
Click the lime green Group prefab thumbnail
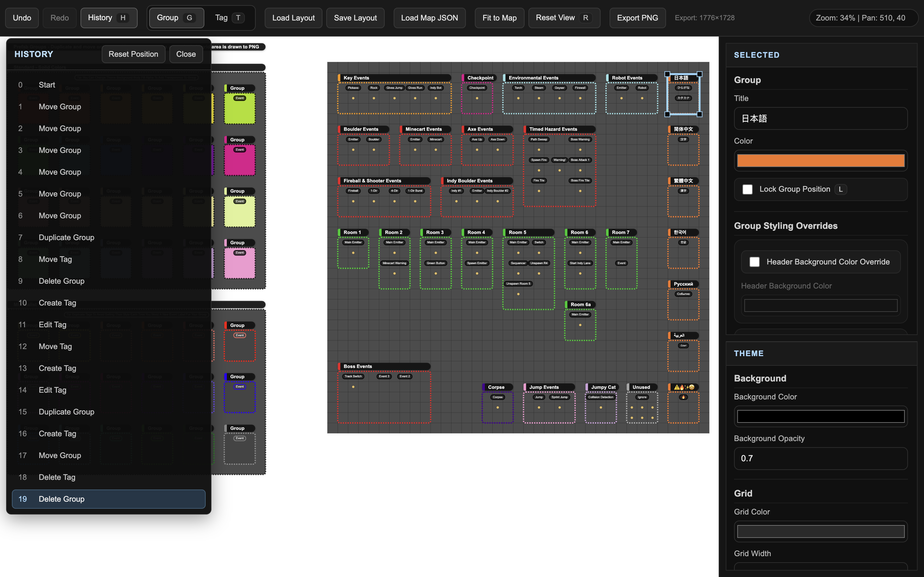tap(239, 110)
